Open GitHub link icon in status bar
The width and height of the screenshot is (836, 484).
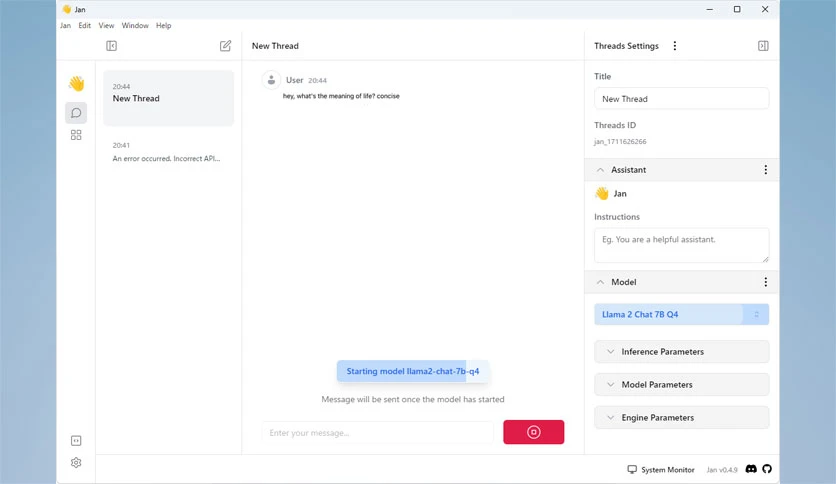[x=767, y=469]
